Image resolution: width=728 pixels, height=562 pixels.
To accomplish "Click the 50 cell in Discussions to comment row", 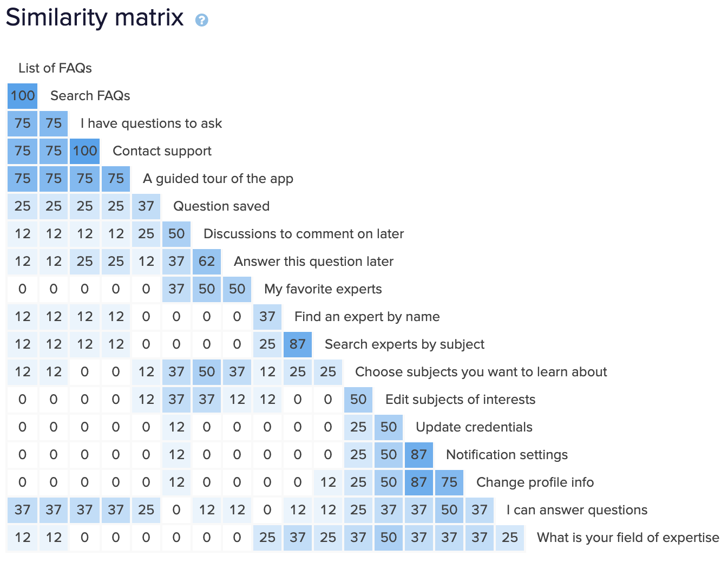I will coord(176,234).
